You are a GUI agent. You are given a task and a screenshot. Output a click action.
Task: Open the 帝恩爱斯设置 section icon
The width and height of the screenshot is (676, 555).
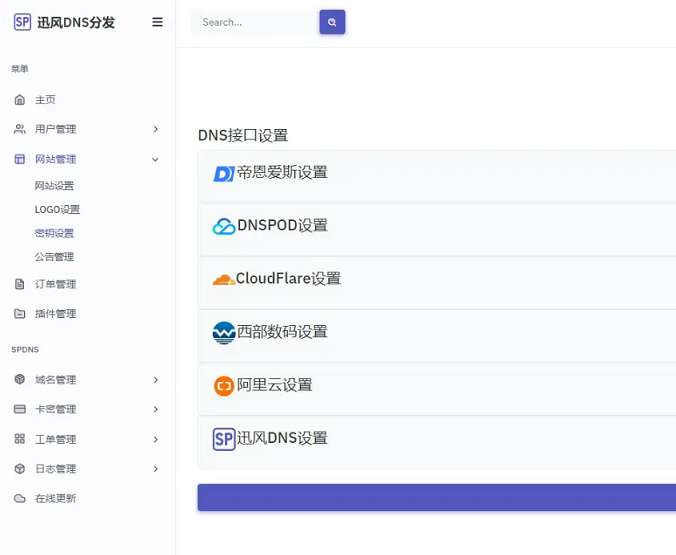pyautogui.click(x=223, y=173)
